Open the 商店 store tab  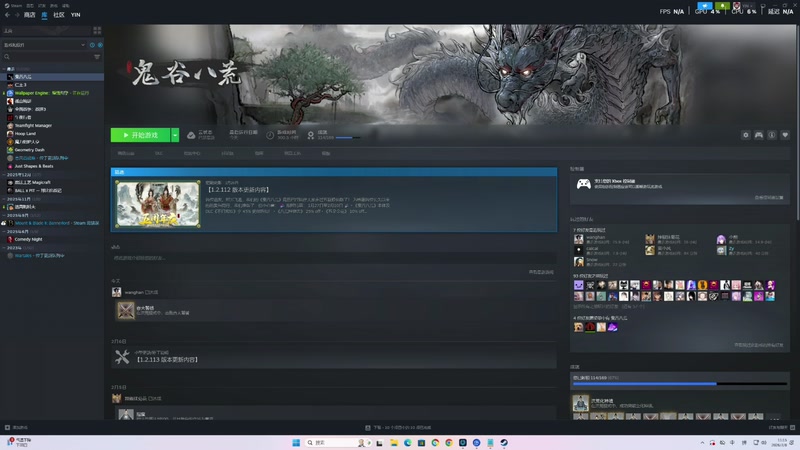(x=30, y=15)
